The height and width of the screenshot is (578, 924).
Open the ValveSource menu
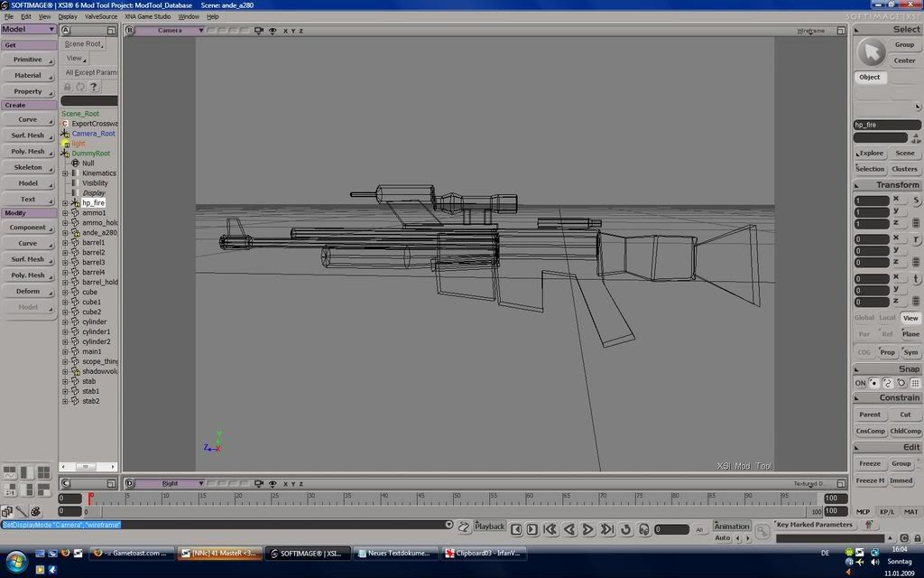[x=101, y=16]
